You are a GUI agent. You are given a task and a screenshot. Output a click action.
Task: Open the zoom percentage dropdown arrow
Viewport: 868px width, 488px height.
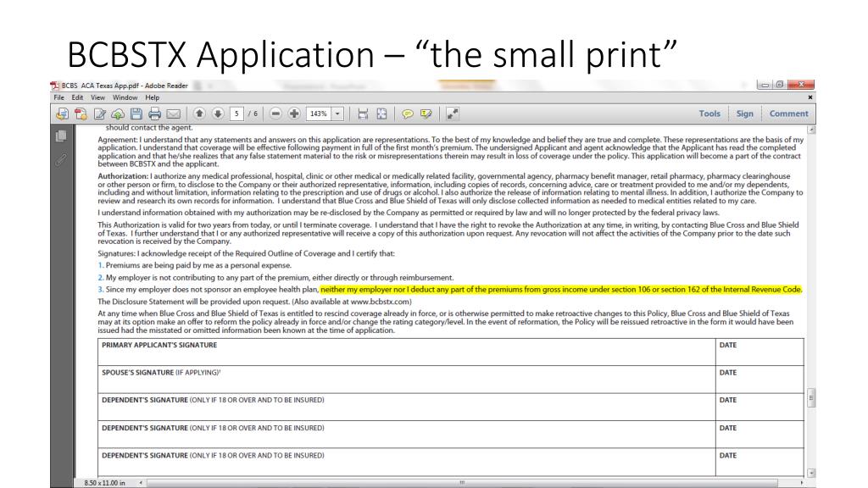pos(337,114)
